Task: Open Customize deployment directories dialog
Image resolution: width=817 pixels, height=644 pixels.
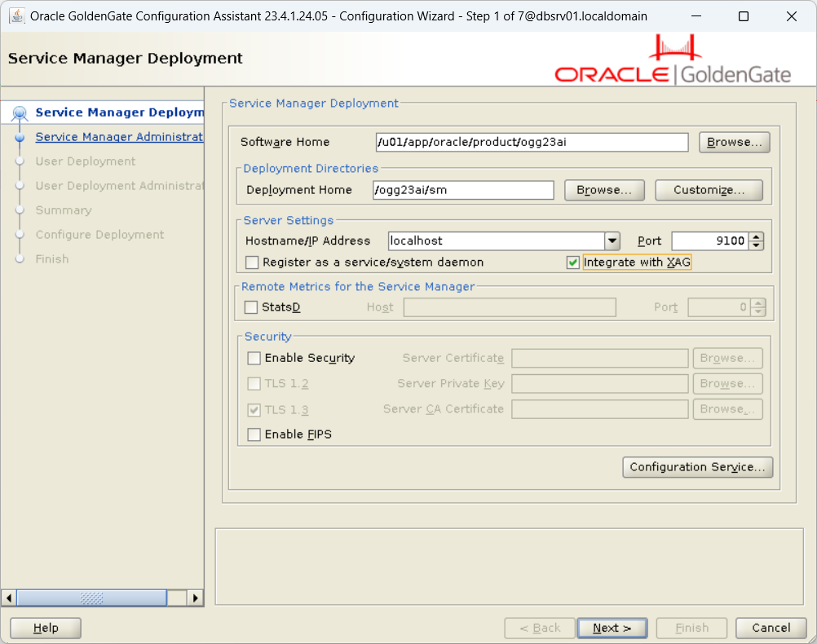Action: pos(709,190)
